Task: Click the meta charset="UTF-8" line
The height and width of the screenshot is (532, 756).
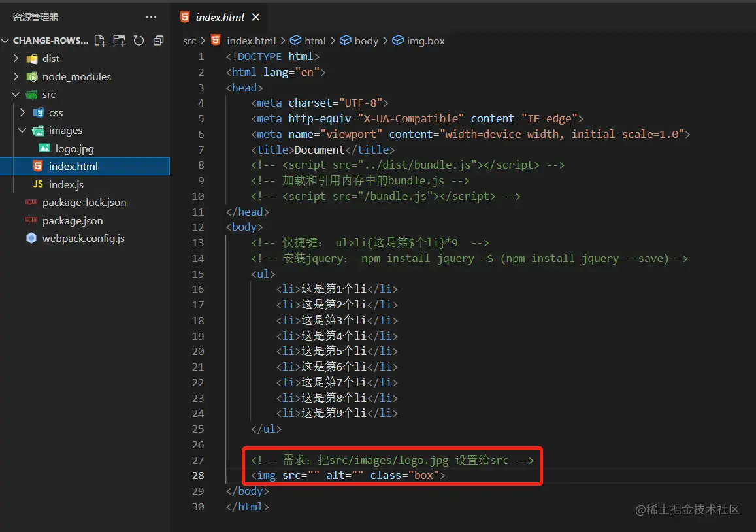Action: [x=319, y=103]
